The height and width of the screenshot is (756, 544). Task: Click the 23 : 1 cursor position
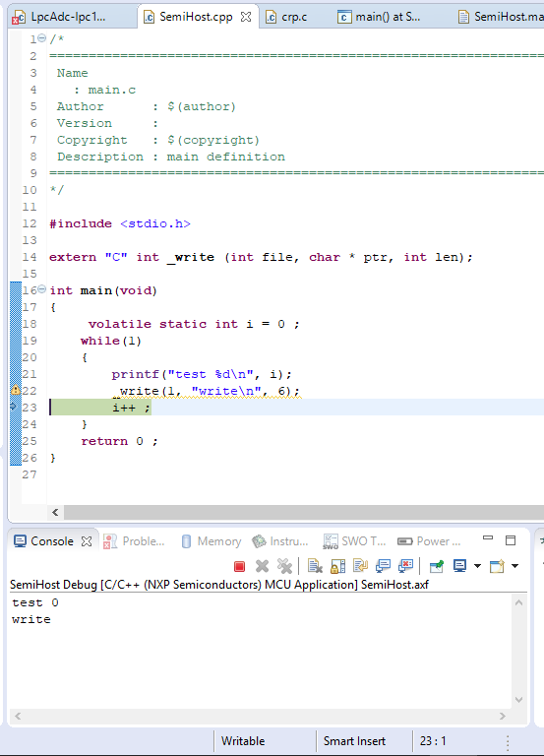(x=433, y=741)
